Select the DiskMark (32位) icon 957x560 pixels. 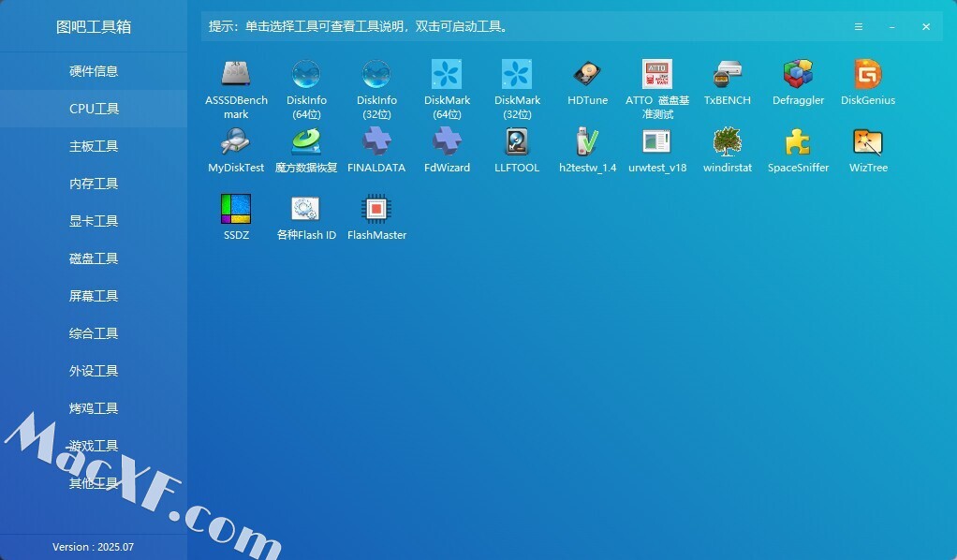[x=517, y=75]
